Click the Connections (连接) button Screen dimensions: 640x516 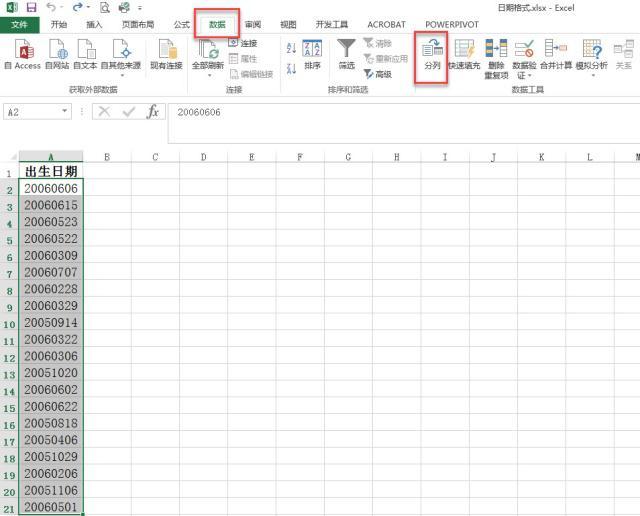242,43
